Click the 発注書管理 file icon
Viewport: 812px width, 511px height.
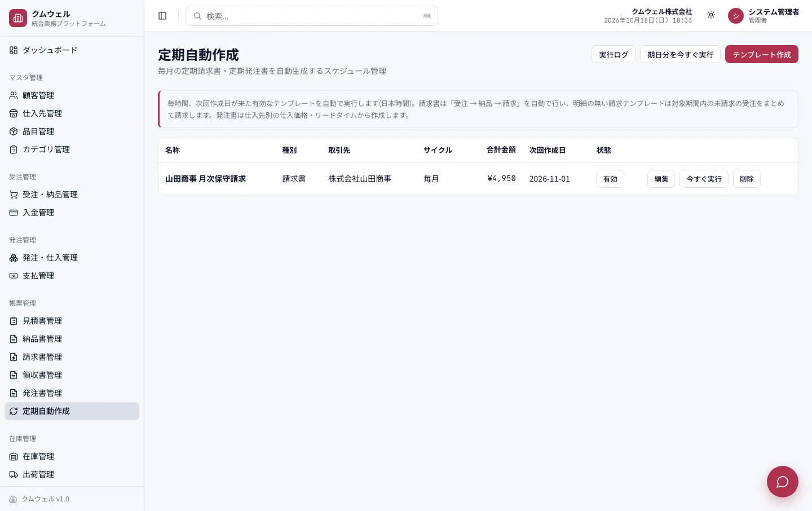(14, 393)
